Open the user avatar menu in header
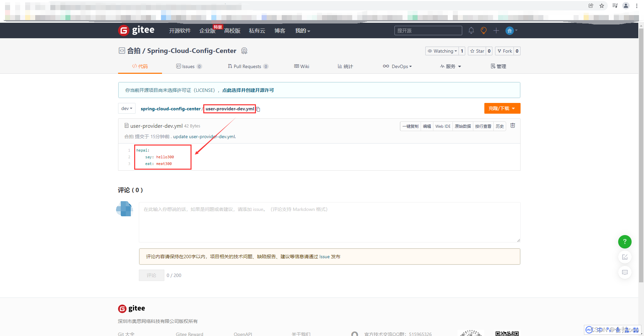Screen dimensions: 644x336 [512, 31]
